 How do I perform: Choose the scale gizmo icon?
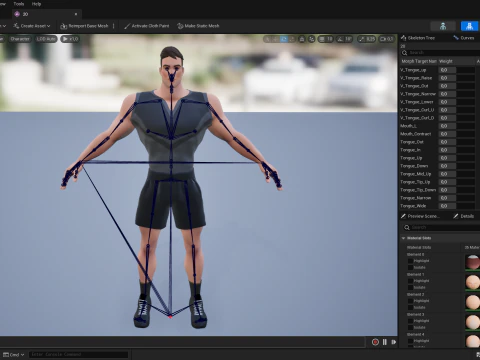[292, 39]
